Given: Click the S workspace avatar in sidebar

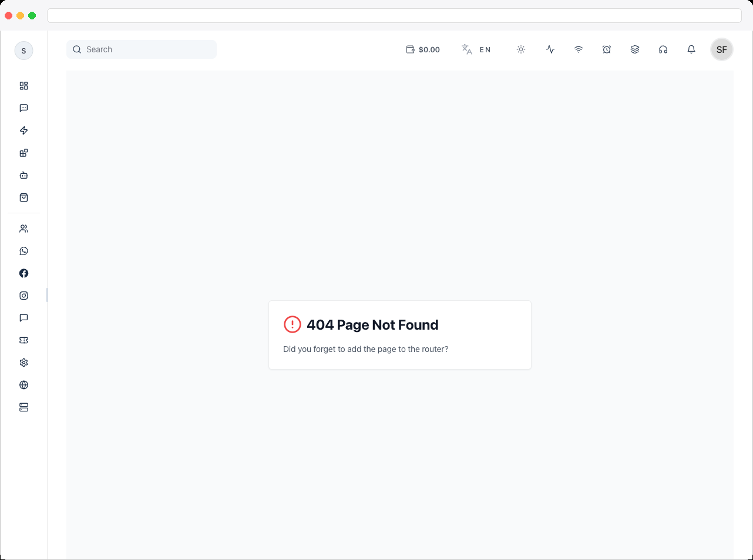Looking at the screenshot, I should [x=23, y=51].
